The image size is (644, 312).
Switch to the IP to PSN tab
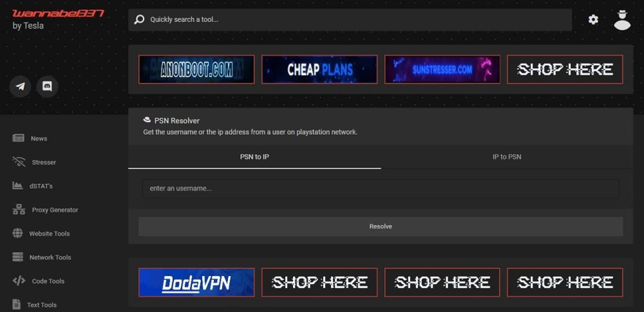pyautogui.click(x=507, y=157)
